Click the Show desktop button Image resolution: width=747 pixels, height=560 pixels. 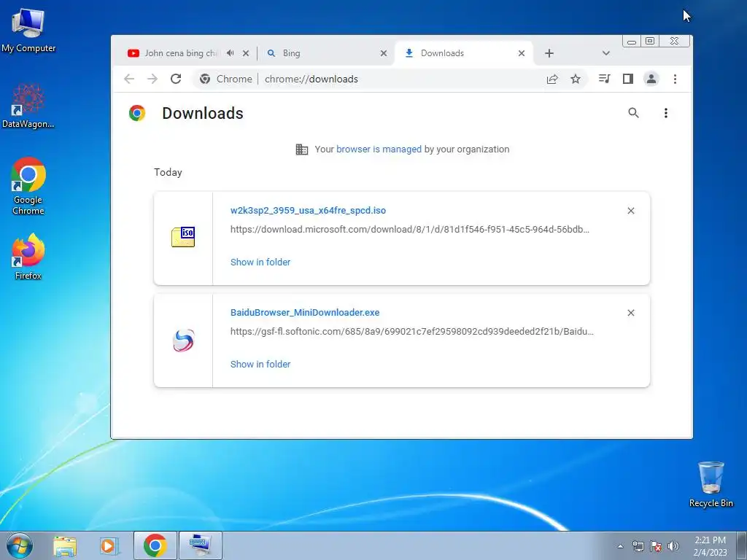[742, 545]
